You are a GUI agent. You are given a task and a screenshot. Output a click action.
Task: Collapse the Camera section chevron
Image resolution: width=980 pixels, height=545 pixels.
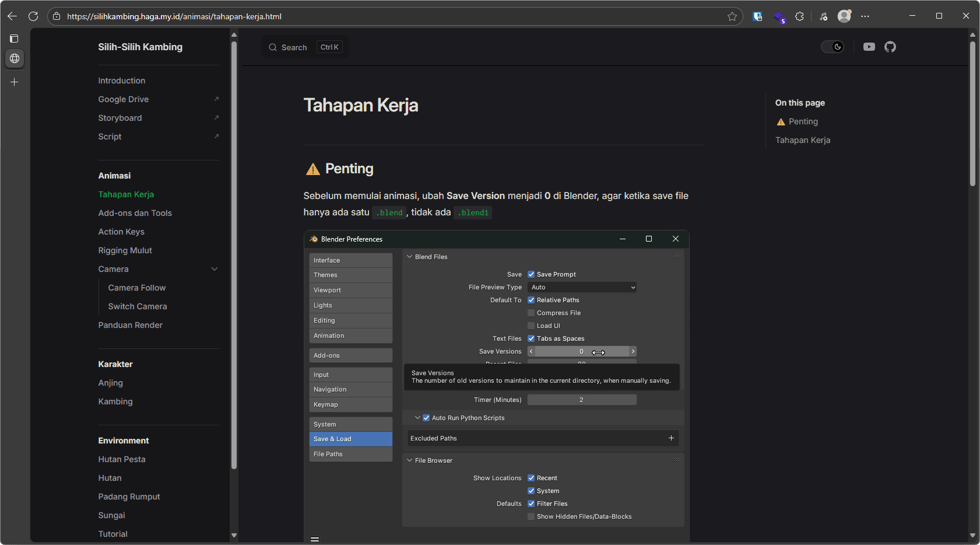pos(215,269)
